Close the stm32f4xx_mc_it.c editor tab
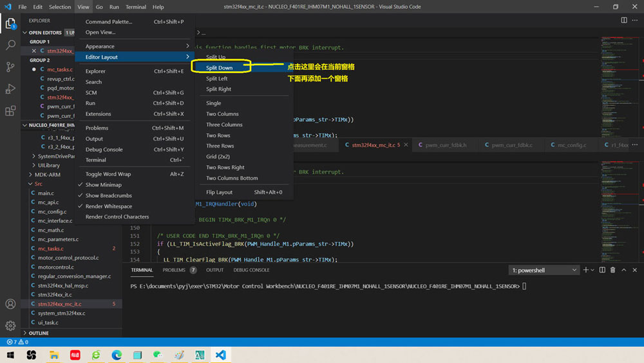The height and width of the screenshot is (363, 644). (406, 144)
